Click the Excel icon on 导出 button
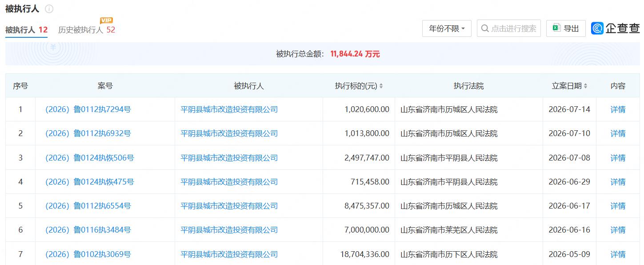This screenshot has height=265, width=644. (556, 28)
